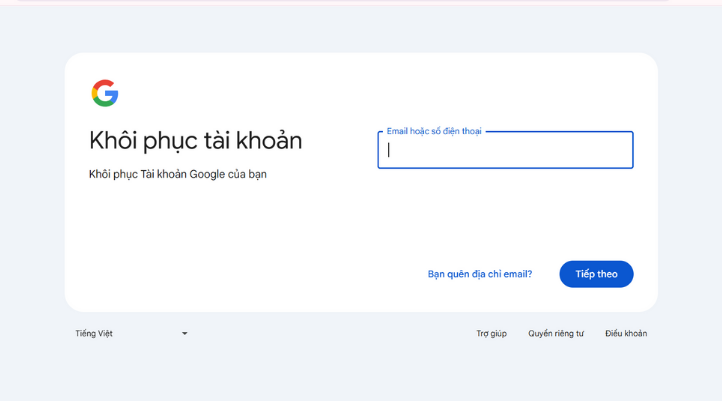This screenshot has height=401, width=722.
Task: Click the pink bar at top of page
Action: point(360,1)
